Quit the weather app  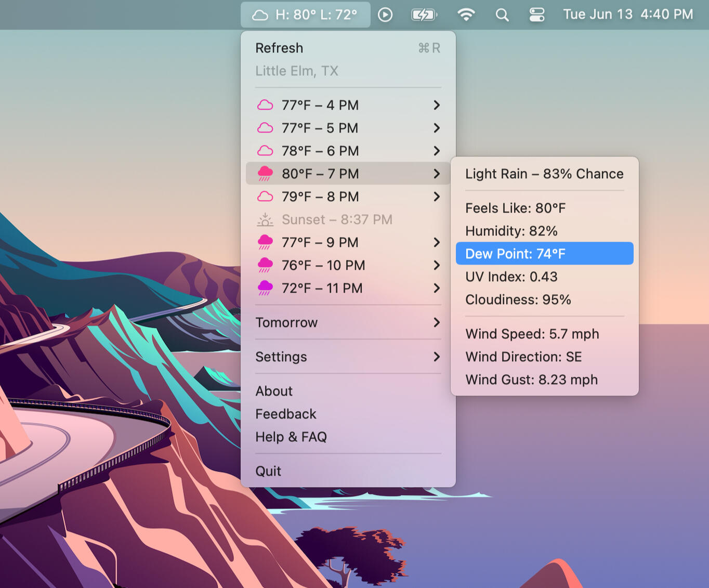(268, 471)
